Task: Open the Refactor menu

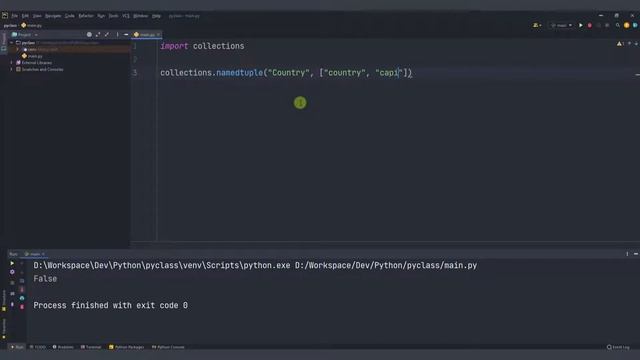Action: click(86, 16)
